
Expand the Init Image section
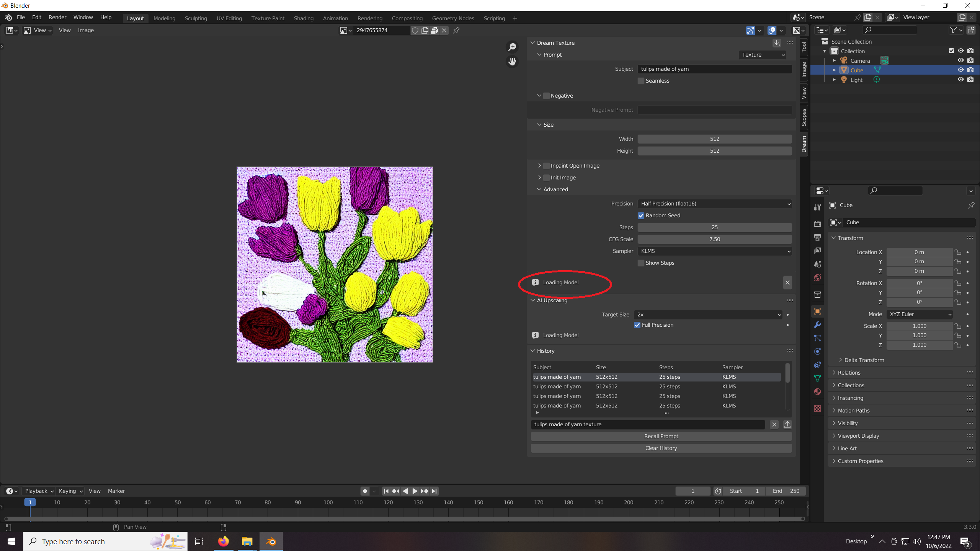[x=539, y=178]
